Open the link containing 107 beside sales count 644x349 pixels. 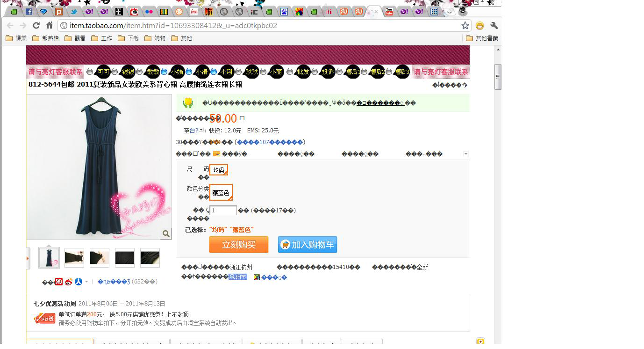pos(270,142)
